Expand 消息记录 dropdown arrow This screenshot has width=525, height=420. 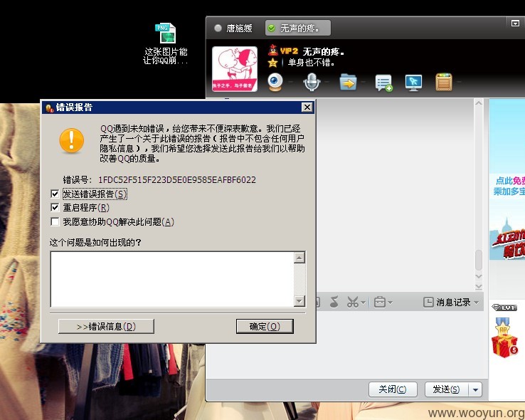point(477,303)
